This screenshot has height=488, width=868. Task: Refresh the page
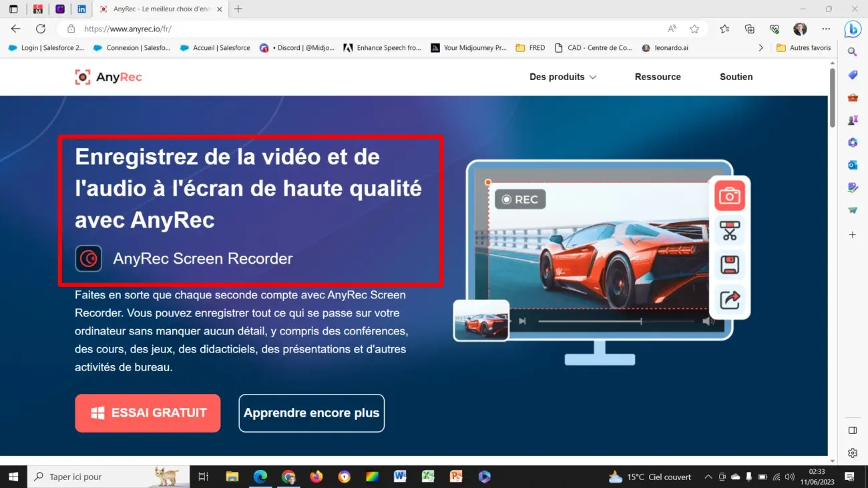click(x=41, y=29)
